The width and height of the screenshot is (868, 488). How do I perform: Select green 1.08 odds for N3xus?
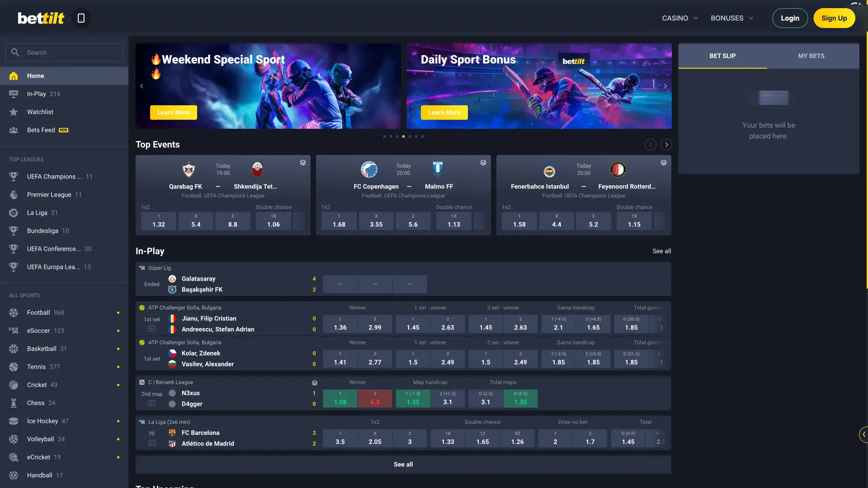click(x=340, y=399)
